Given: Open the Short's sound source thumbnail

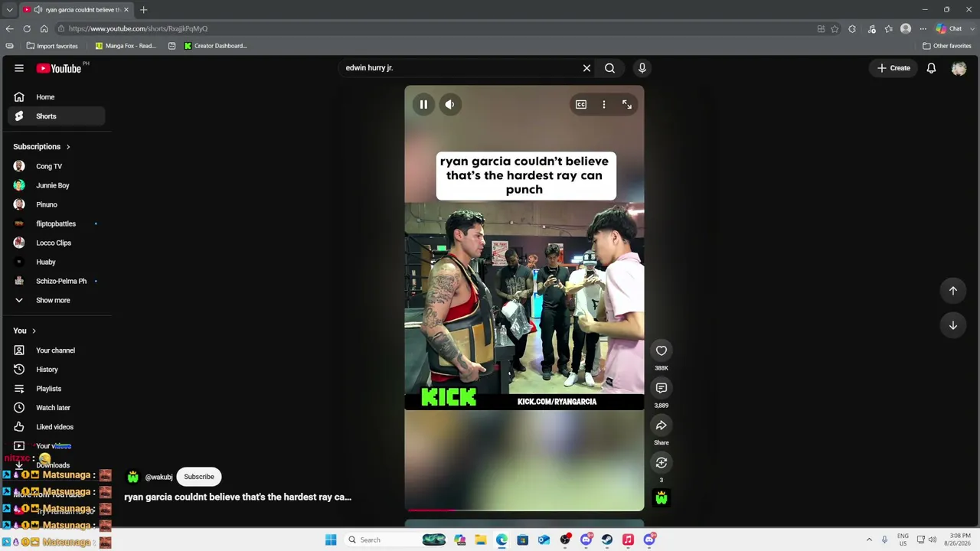Looking at the screenshot, I should (661, 498).
